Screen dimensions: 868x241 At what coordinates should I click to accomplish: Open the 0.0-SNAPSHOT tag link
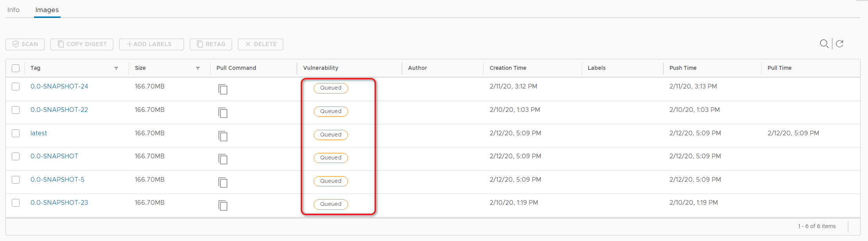tap(54, 156)
